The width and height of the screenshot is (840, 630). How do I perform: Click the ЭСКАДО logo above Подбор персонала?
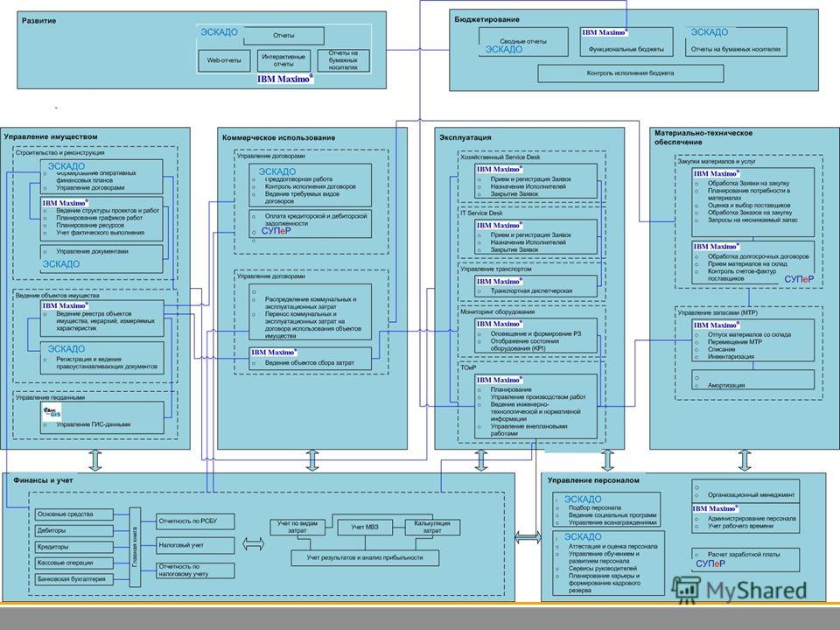[x=583, y=499]
